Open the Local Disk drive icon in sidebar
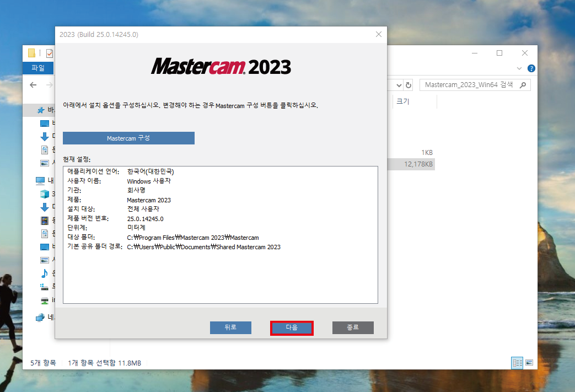 [x=44, y=287]
